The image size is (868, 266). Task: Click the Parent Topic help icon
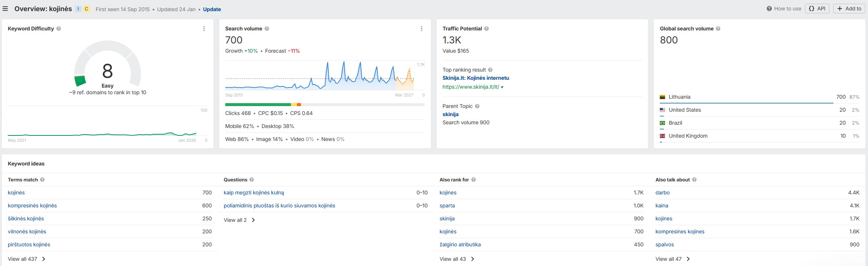click(477, 106)
